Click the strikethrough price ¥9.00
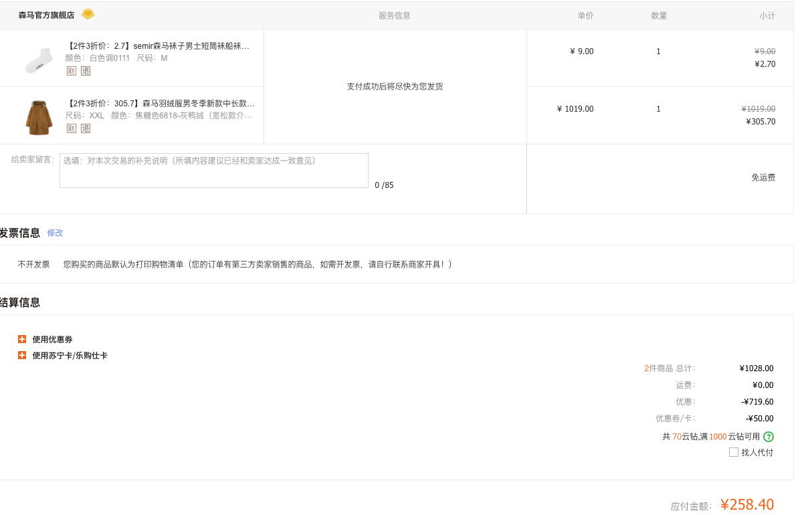 click(x=765, y=51)
